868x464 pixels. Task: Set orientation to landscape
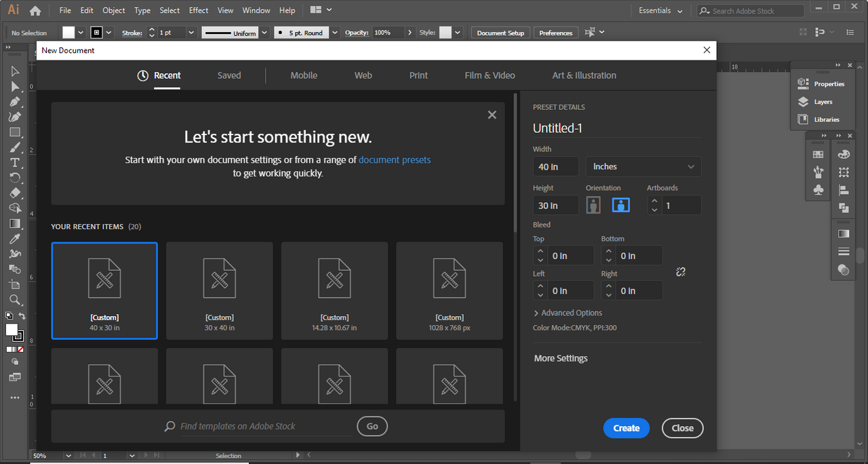[620, 205]
